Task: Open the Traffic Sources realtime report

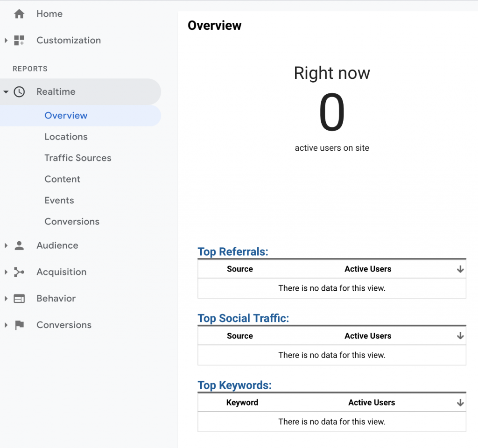Action: coord(78,158)
